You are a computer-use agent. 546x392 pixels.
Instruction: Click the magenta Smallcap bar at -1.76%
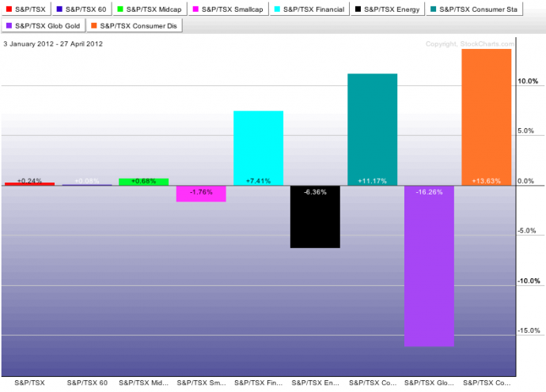[x=201, y=194]
